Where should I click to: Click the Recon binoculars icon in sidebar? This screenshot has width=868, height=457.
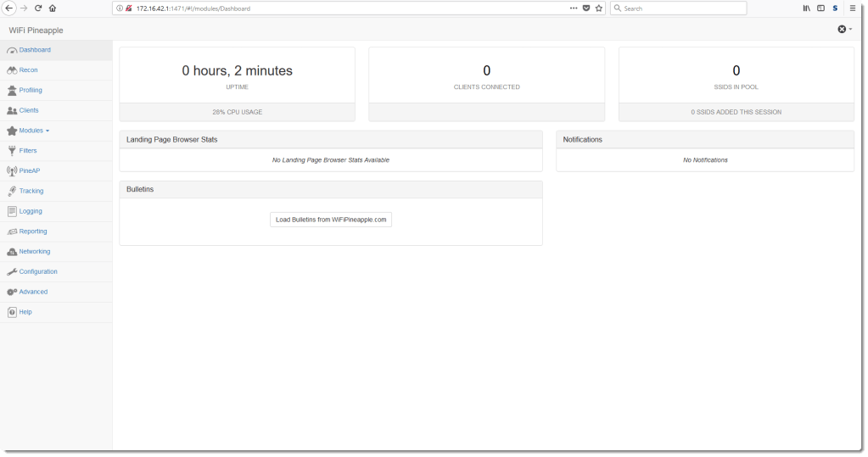pos(12,70)
